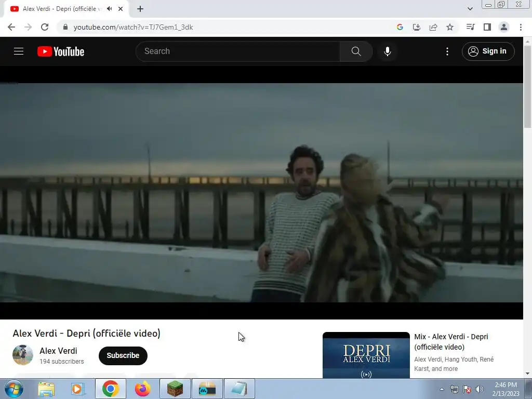Open the folder-like app taskbar icon

(x=207, y=389)
